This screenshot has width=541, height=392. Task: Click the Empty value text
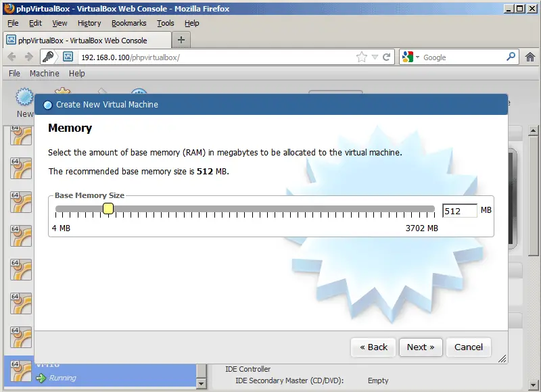[378, 381]
